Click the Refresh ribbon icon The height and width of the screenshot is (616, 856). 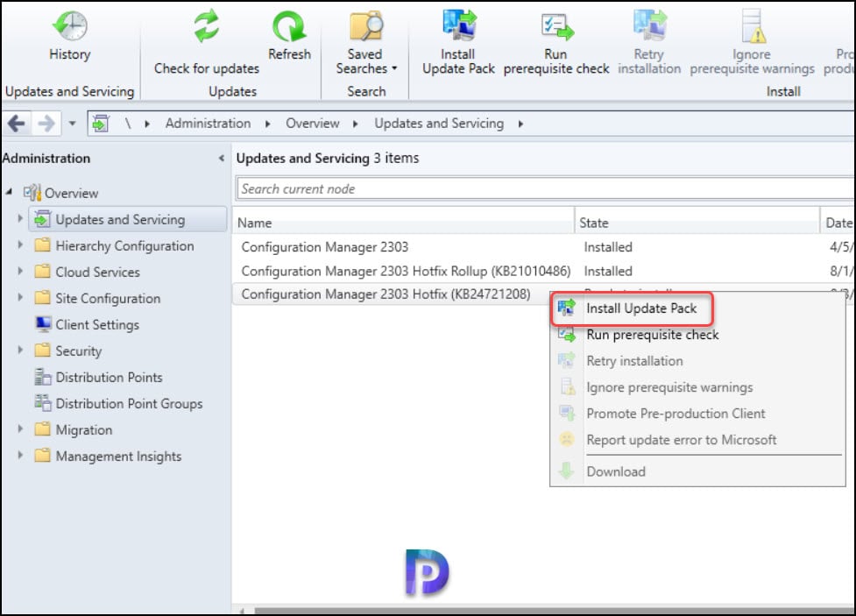[289, 26]
